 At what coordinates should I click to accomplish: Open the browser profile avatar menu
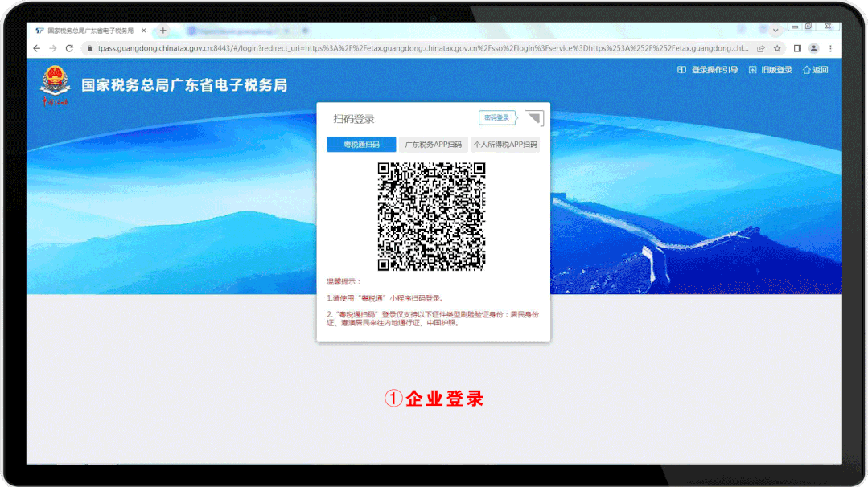(x=814, y=49)
